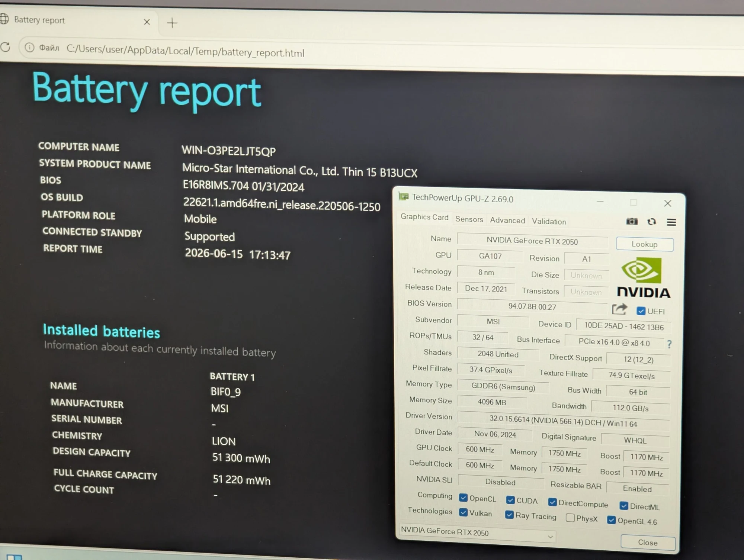Reload the Battery report page
Screen dimensions: 744x560
coord(6,47)
